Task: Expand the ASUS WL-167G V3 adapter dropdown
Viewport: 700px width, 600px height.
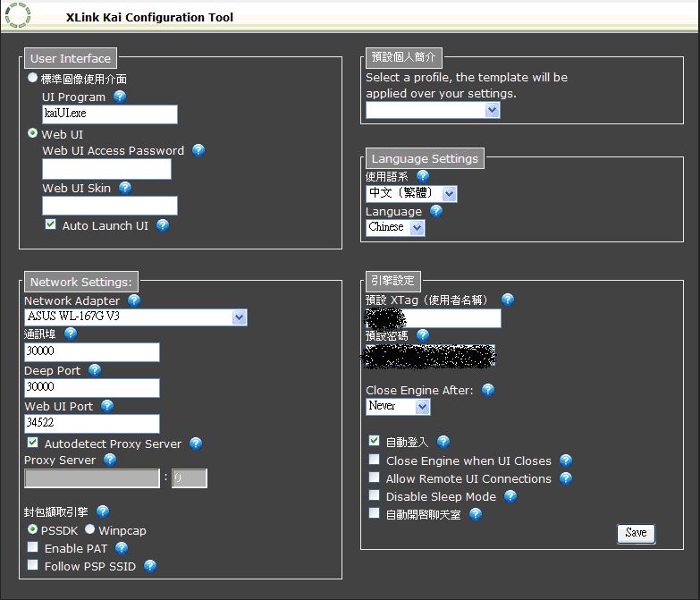Action: 135,317
